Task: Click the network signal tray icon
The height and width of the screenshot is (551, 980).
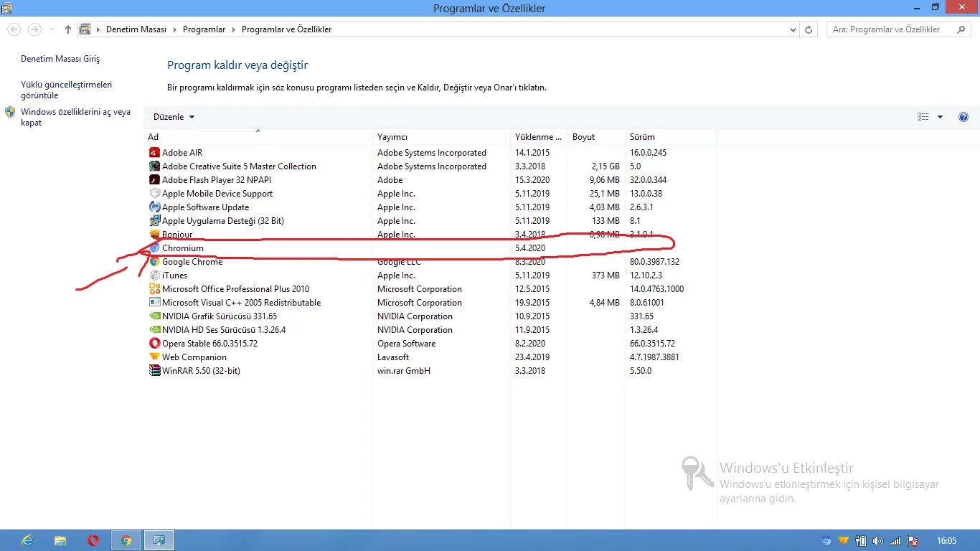Action: click(x=895, y=541)
